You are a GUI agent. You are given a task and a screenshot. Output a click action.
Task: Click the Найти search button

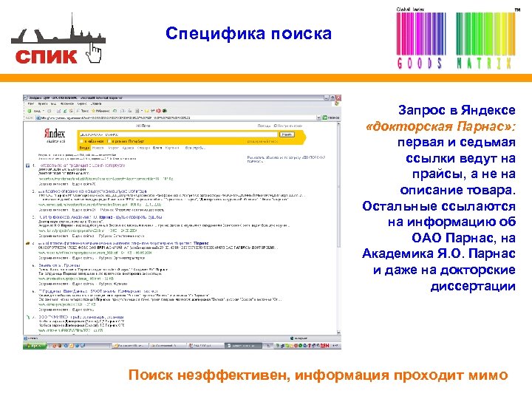click(x=287, y=134)
